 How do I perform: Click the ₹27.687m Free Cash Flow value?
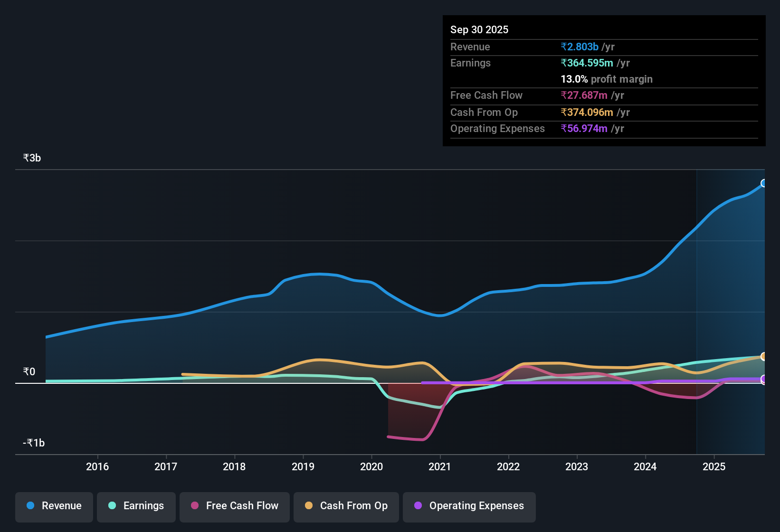tap(584, 95)
